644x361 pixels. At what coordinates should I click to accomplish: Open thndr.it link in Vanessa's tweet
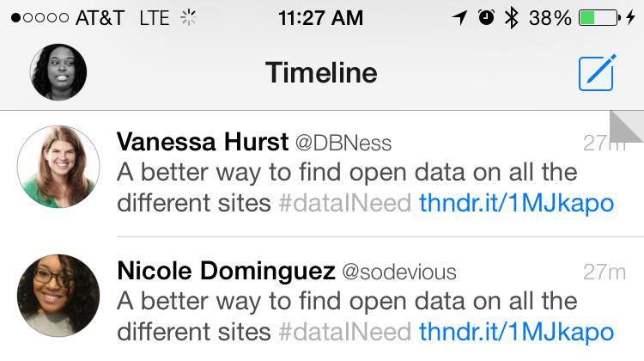tap(516, 203)
